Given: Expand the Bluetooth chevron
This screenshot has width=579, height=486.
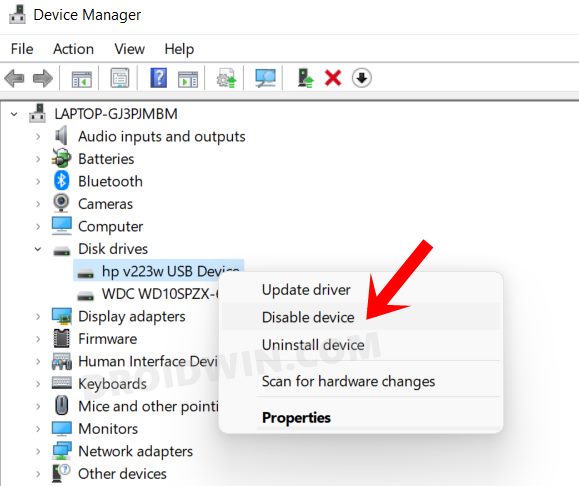Looking at the screenshot, I should [x=38, y=182].
